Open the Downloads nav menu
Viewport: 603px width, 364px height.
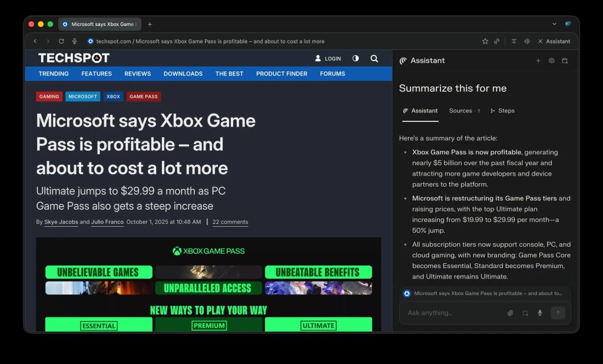(x=183, y=74)
